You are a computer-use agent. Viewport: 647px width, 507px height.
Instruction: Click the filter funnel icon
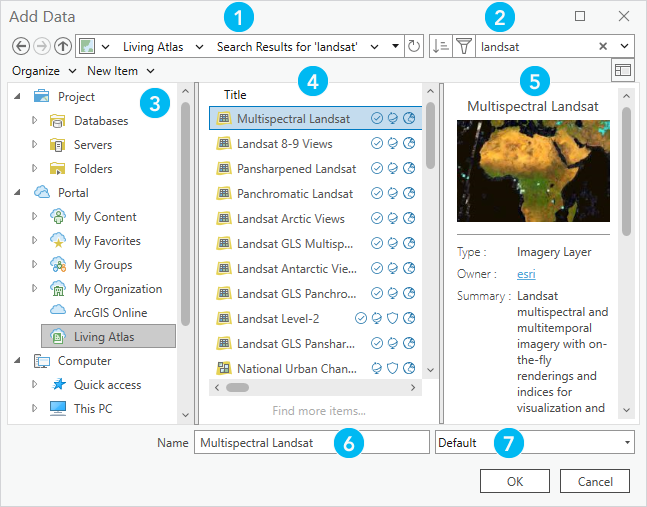coord(463,47)
